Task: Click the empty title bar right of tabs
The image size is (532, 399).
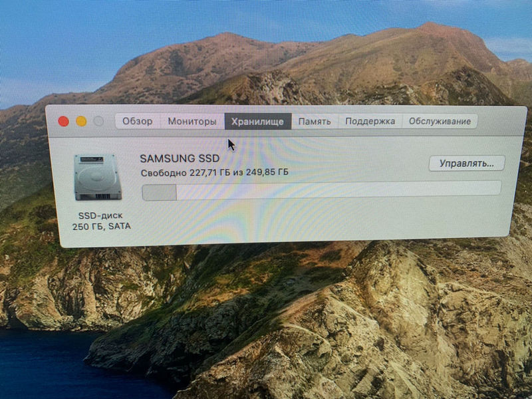Action: click(x=499, y=120)
